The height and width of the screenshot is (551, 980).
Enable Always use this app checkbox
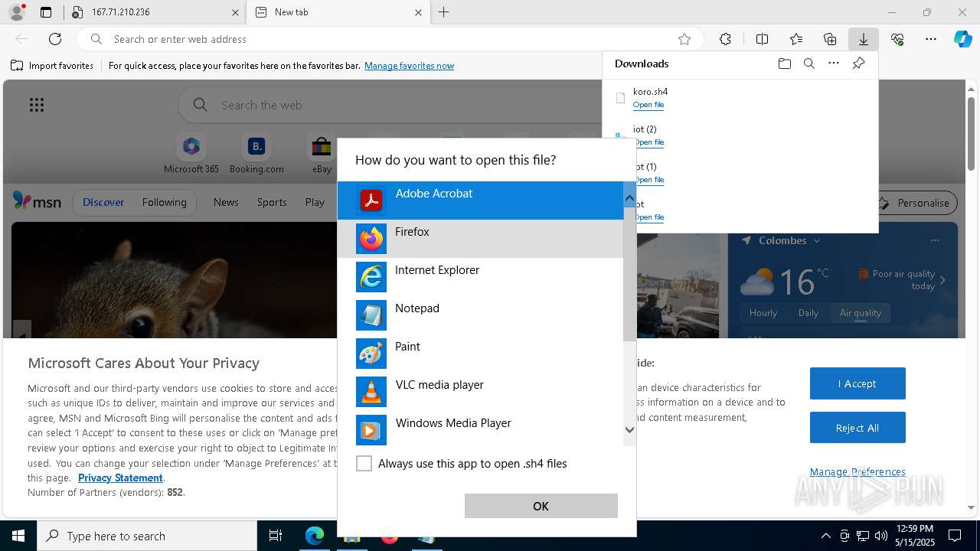(364, 464)
